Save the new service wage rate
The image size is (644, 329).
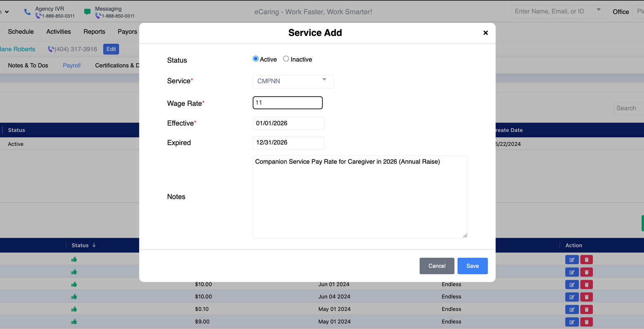click(472, 266)
